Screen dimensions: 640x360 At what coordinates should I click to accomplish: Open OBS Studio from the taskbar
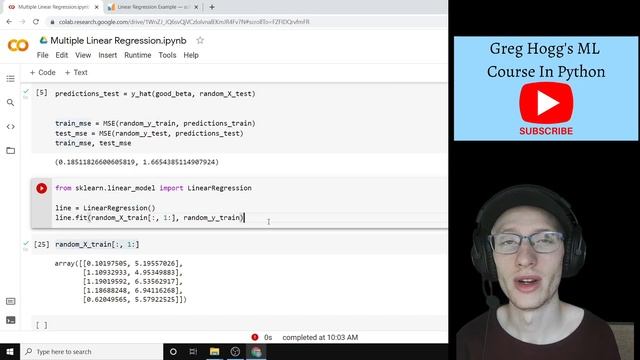[x=235, y=351]
